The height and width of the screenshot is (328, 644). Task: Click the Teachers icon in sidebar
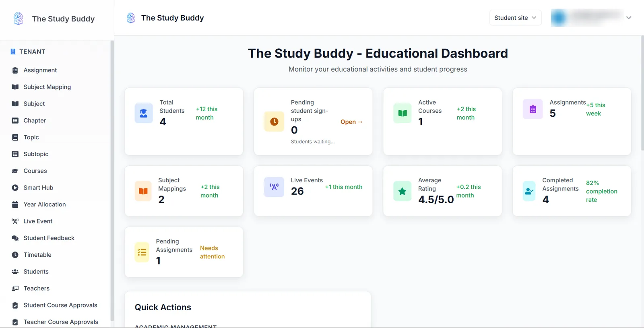click(15, 289)
